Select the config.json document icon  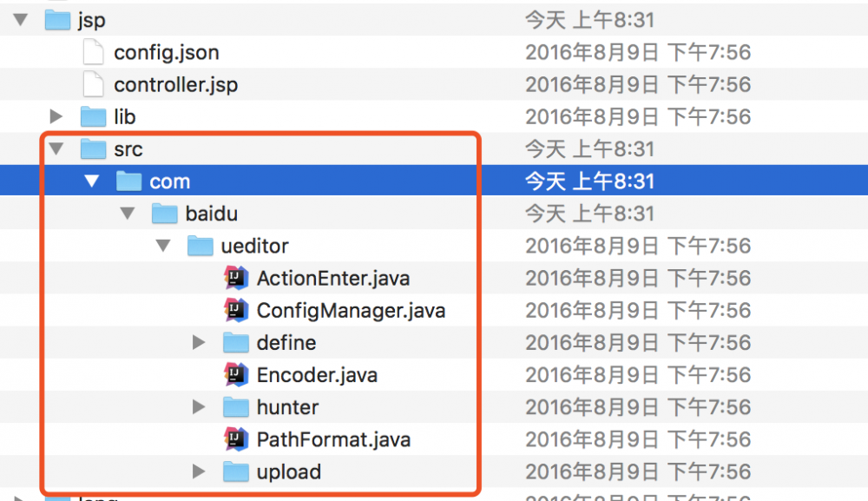coord(93,52)
